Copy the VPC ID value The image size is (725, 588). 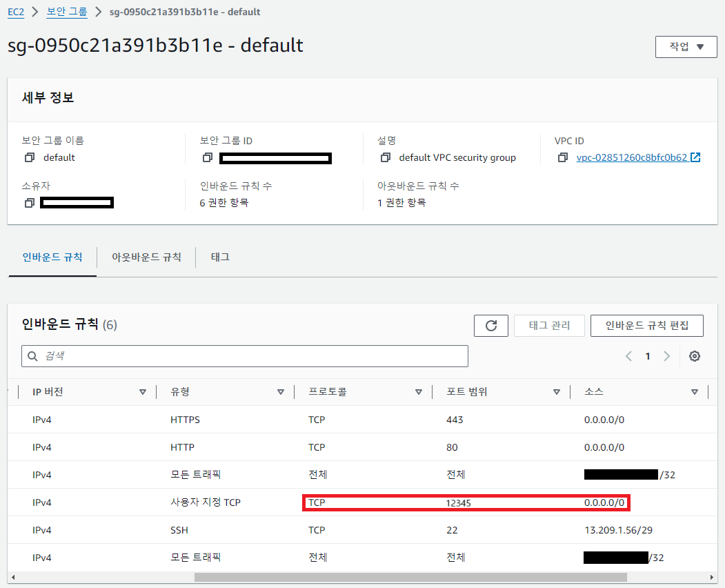click(564, 157)
